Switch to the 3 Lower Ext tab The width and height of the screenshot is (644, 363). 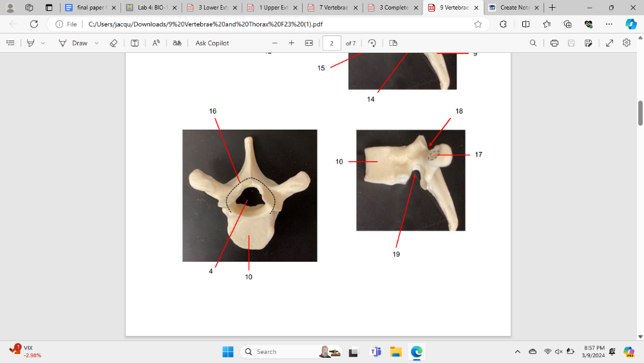coord(207,8)
